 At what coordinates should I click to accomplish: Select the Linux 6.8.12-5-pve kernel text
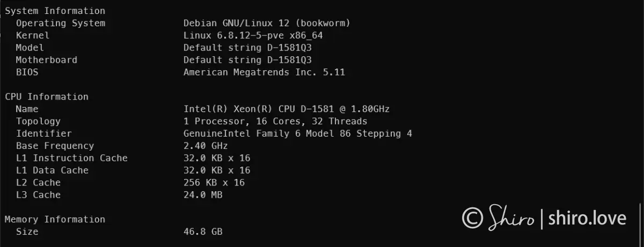tap(253, 35)
